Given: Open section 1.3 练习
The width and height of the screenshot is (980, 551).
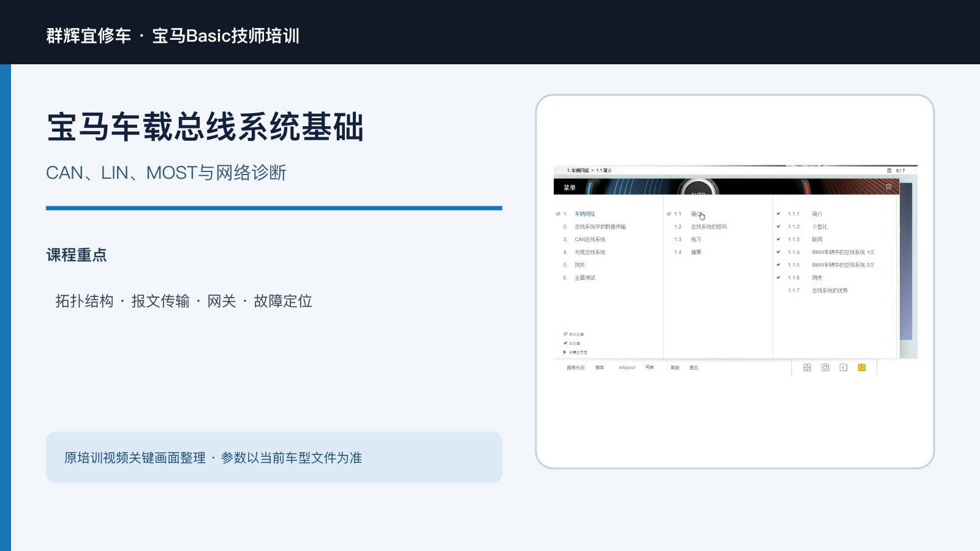Looking at the screenshot, I should coord(687,239).
